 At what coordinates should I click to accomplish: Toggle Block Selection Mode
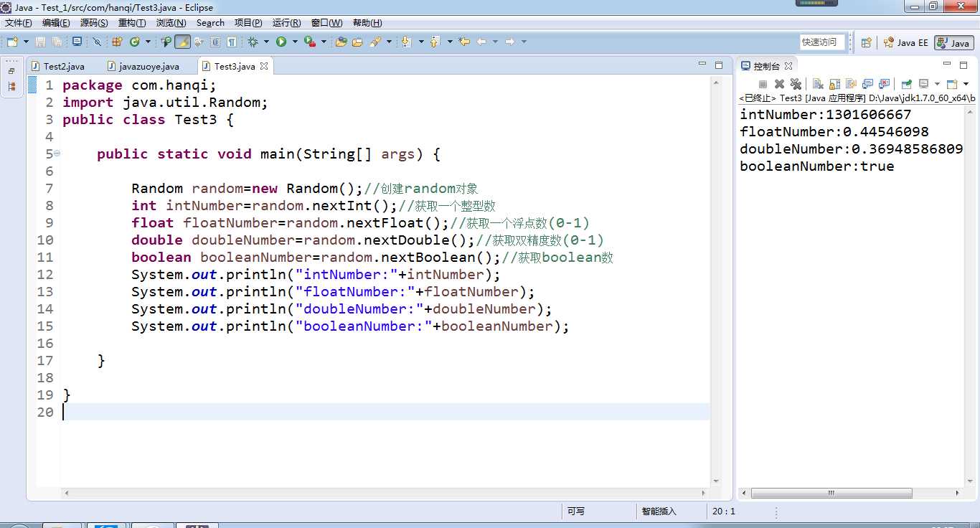[x=215, y=42]
